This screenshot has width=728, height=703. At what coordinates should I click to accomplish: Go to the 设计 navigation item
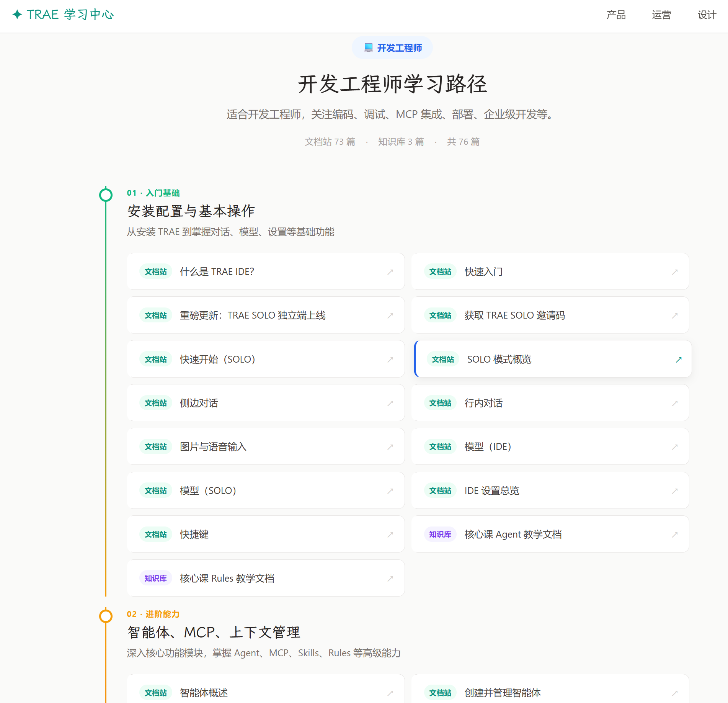tap(707, 15)
